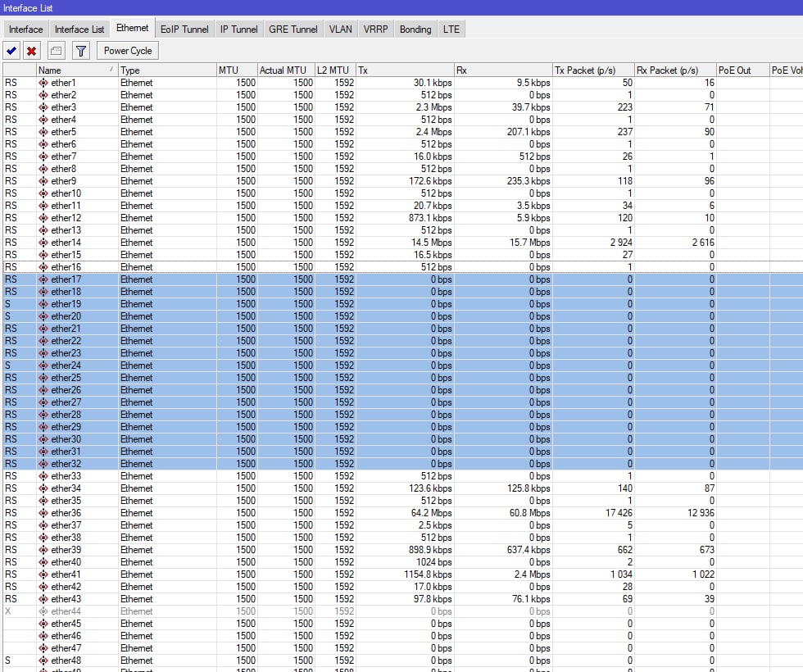Click the disabled ether44 interface icon
Screen dimensions: 803x672
(43, 611)
